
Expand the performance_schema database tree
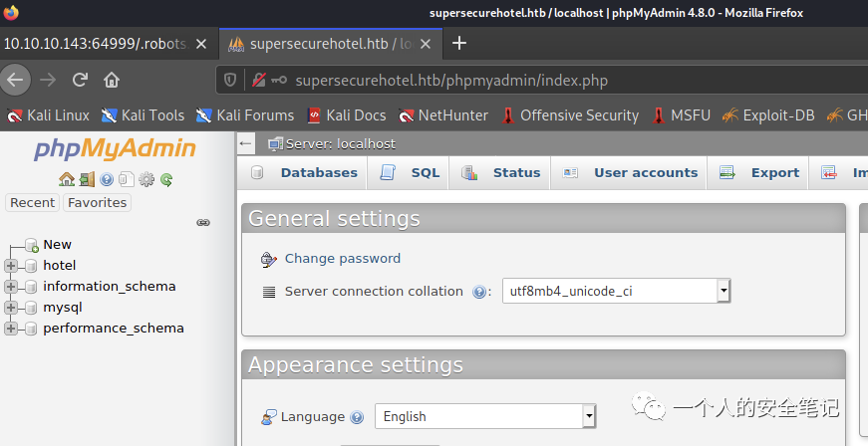tap(10, 329)
